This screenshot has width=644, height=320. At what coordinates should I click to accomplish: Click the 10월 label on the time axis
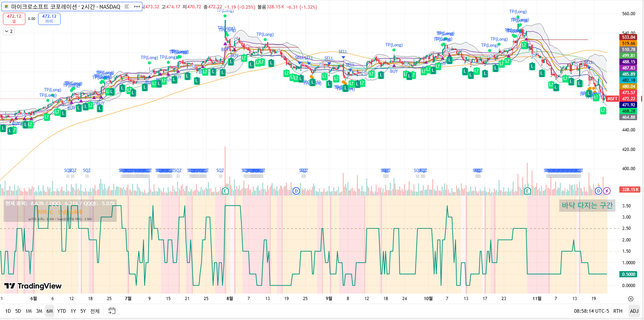428,299
